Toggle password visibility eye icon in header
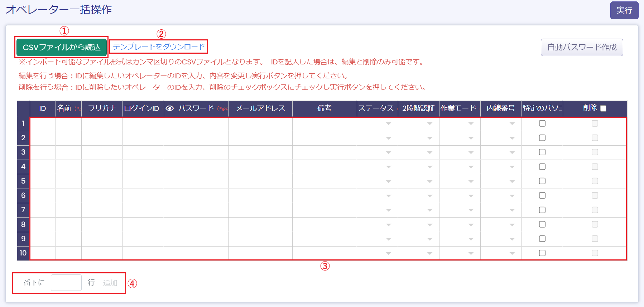The image size is (644, 307). (170, 108)
